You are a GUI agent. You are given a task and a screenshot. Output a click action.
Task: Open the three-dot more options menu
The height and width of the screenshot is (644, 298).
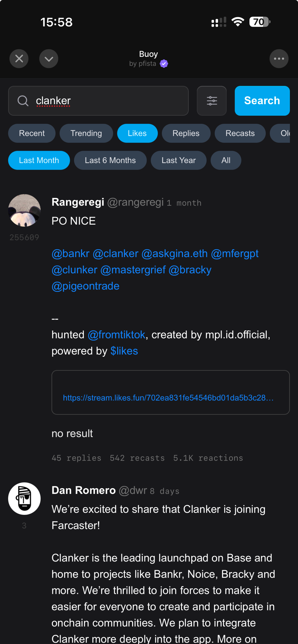coord(279,59)
